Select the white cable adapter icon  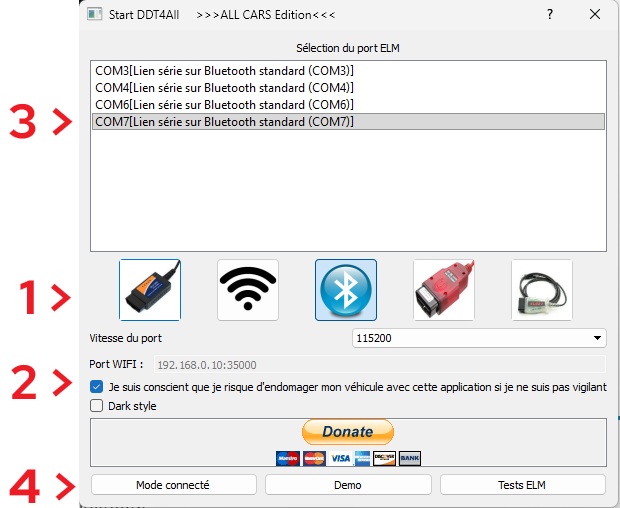[541, 290]
